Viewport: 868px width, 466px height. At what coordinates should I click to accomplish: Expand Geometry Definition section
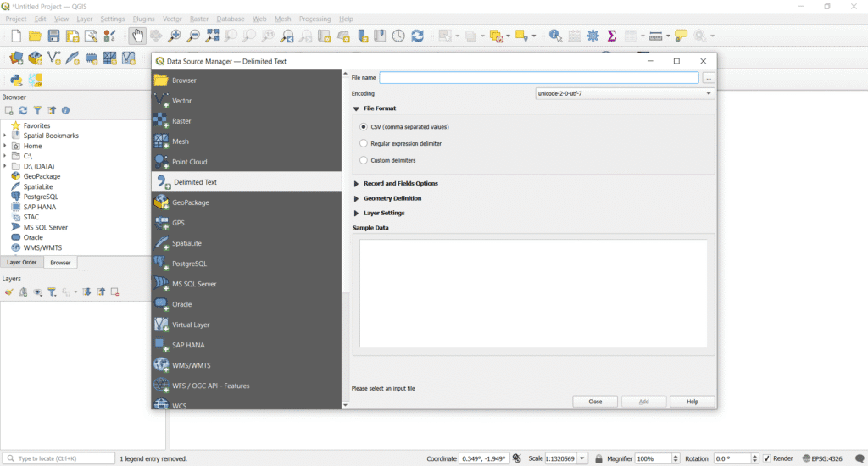coord(357,198)
